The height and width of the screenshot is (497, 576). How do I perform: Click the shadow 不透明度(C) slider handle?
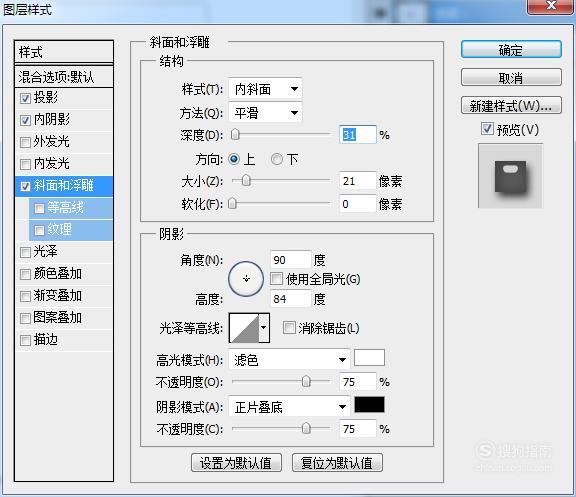pos(306,428)
